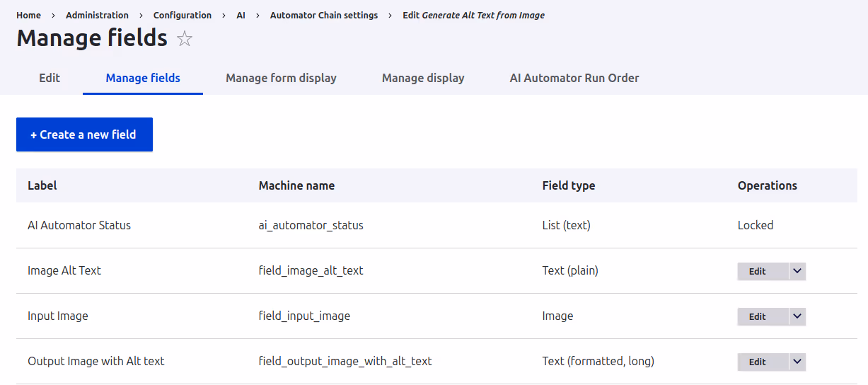Open Configuration breadcrumb link
This screenshot has width=868, height=385.
tap(183, 15)
